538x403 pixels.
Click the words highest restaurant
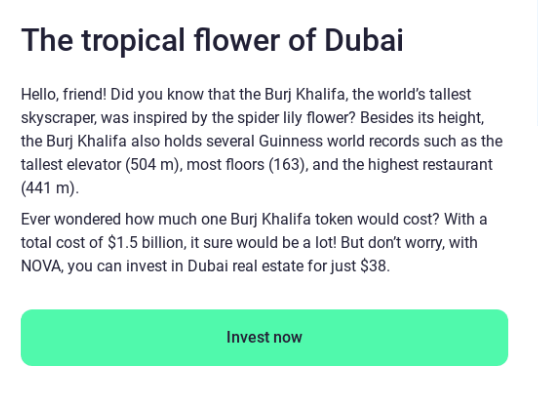(430, 165)
